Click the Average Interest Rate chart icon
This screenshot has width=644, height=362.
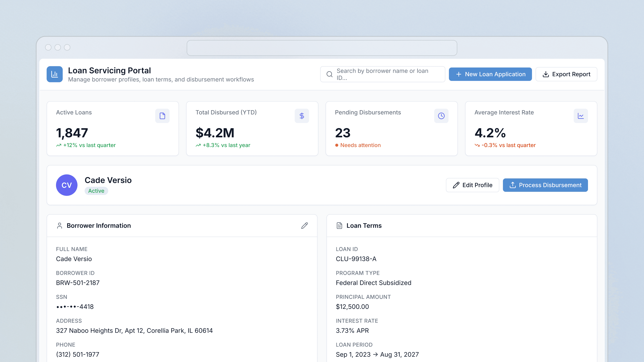click(581, 116)
